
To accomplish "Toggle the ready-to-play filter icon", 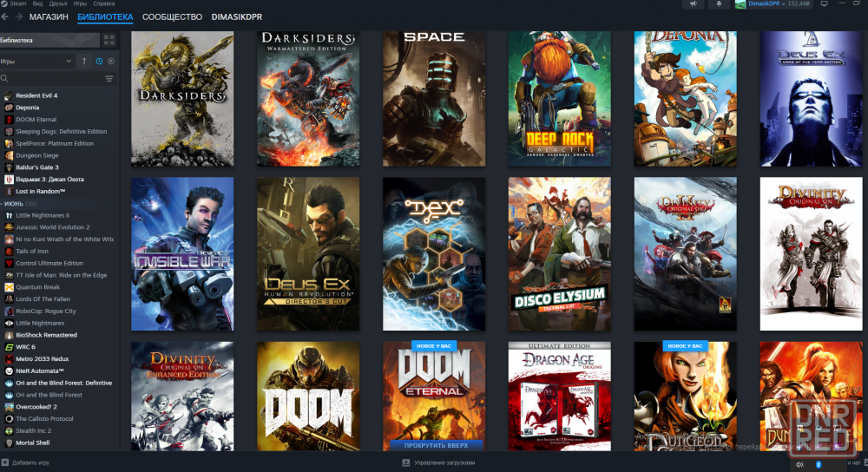I will tap(111, 62).
